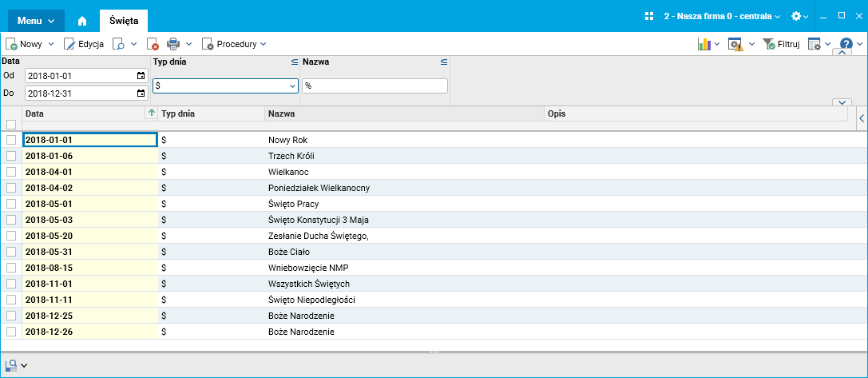This screenshot has height=378, width=868.
Task: Check the row for Boże Ciało
Action: (11, 252)
